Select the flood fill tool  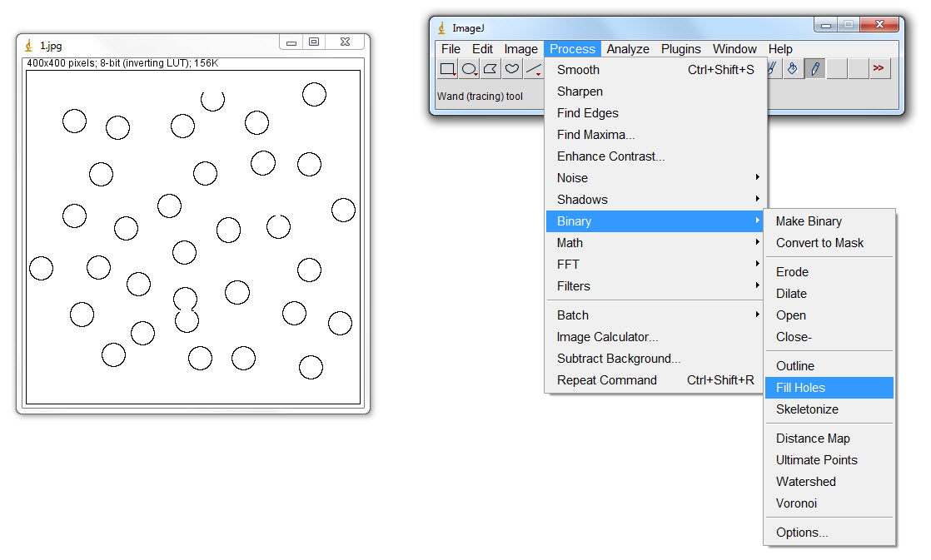click(x=794, y=68)
